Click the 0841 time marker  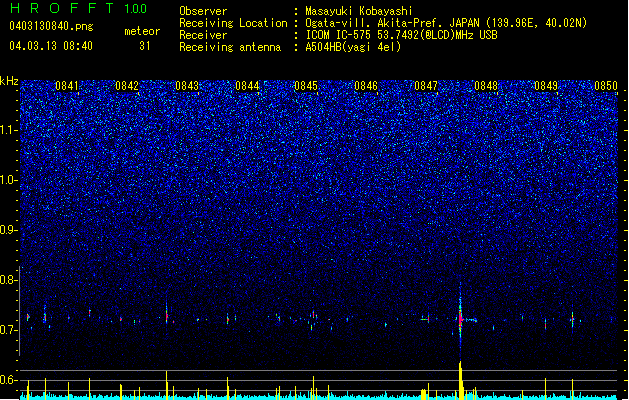click(x=67, y=86)
